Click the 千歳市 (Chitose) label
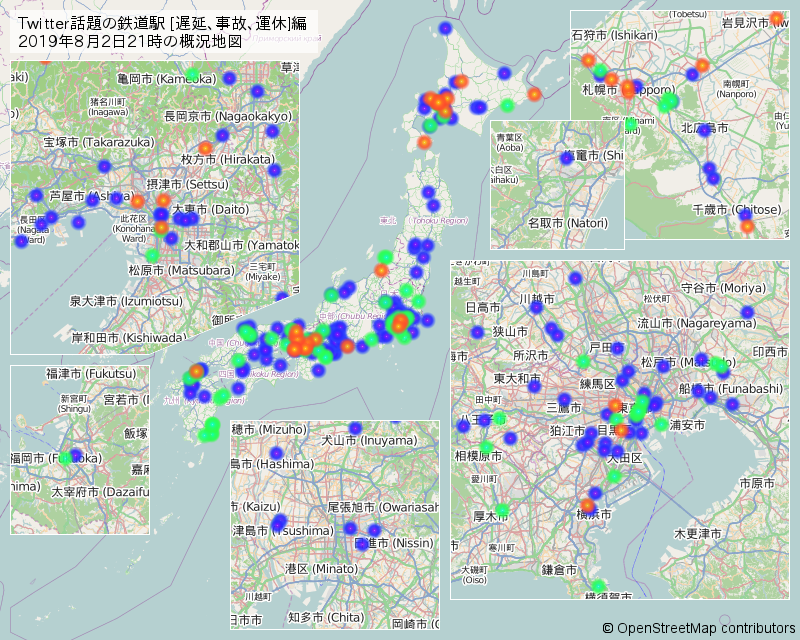Viewport: 800px width, 640px height. (x=737, y=209)
